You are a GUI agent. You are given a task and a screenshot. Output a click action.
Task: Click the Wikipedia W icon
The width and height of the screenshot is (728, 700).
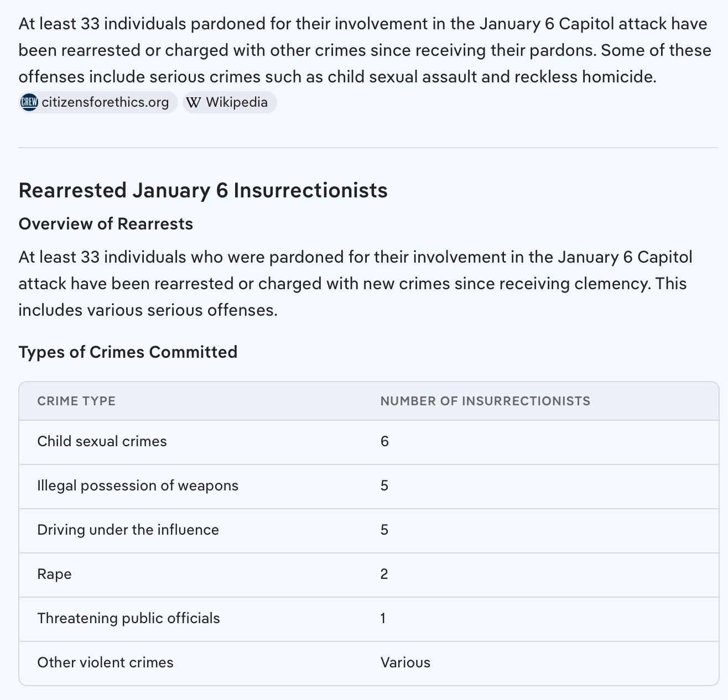(x=194, y=102)
